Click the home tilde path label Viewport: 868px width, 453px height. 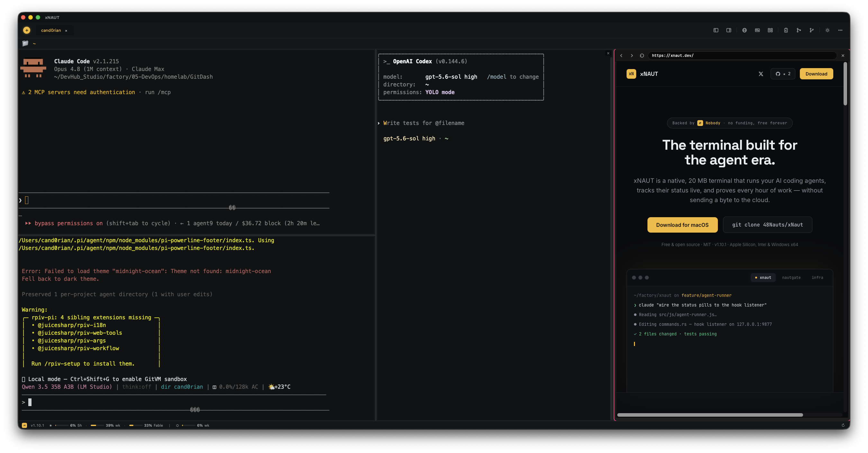tap(34, 43)
